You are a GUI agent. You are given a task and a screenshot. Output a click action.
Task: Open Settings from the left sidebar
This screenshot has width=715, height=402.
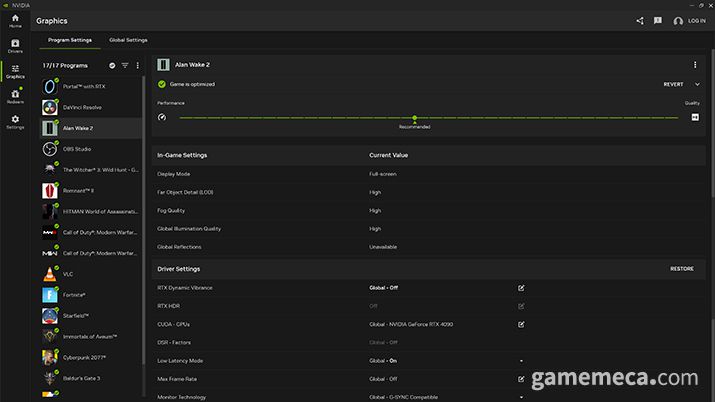pos(15,121)
